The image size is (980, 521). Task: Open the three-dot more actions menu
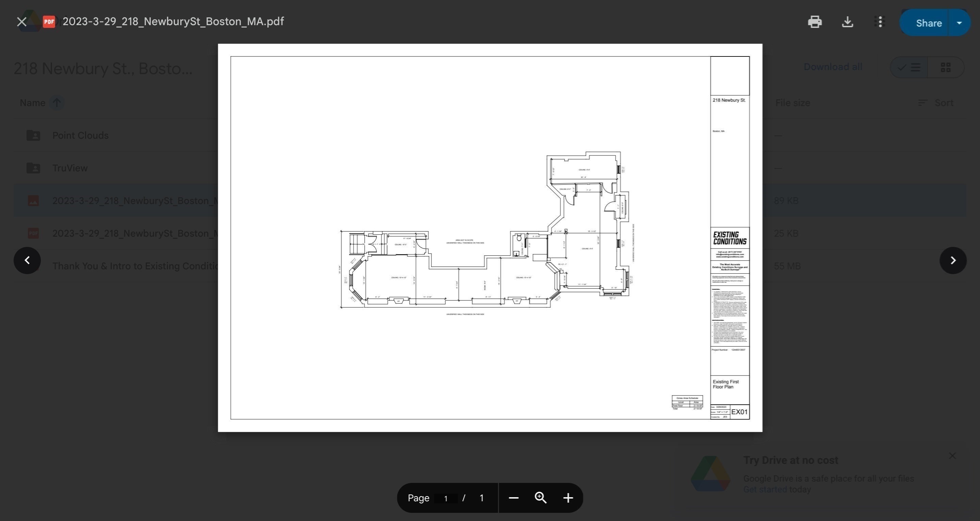point(879,22)
